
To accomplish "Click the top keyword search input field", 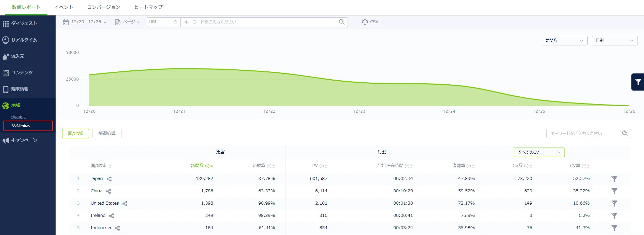I will [x=259, y=22].
